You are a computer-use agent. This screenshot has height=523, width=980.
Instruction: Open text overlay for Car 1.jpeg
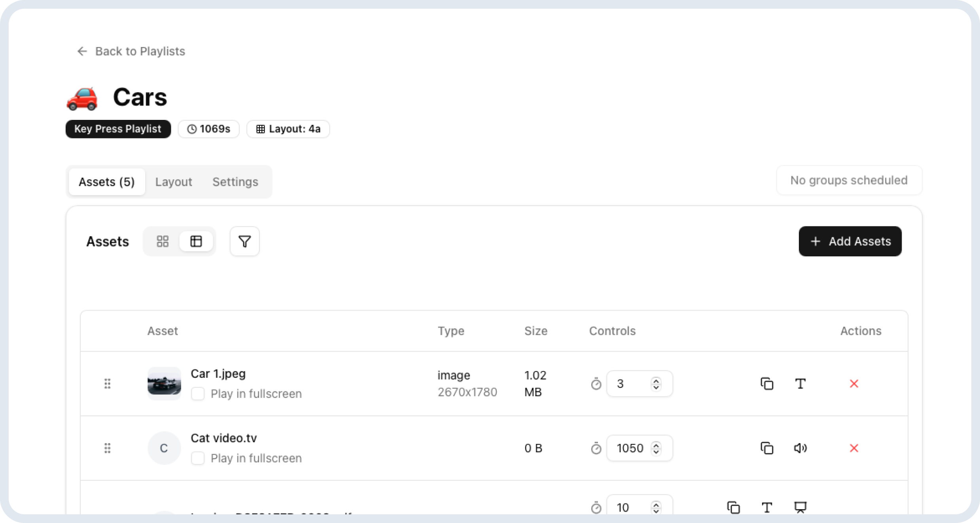coord(800,384)
